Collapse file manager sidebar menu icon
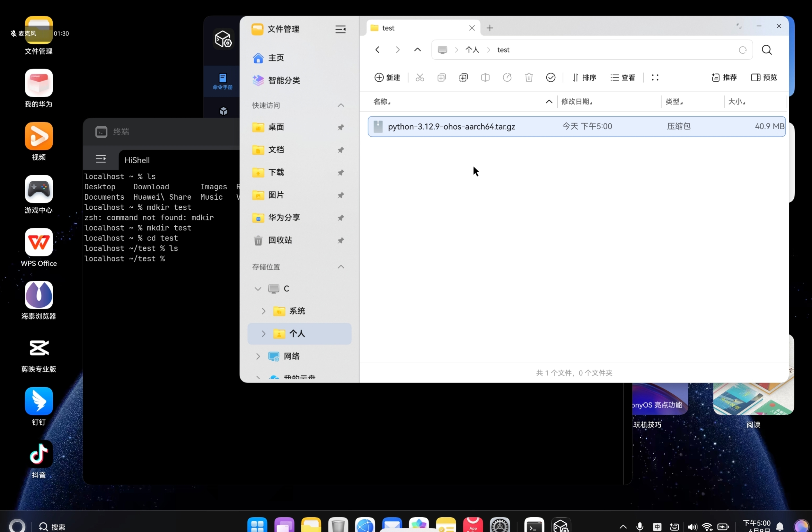The image size is (812, 532). point(340,29)
